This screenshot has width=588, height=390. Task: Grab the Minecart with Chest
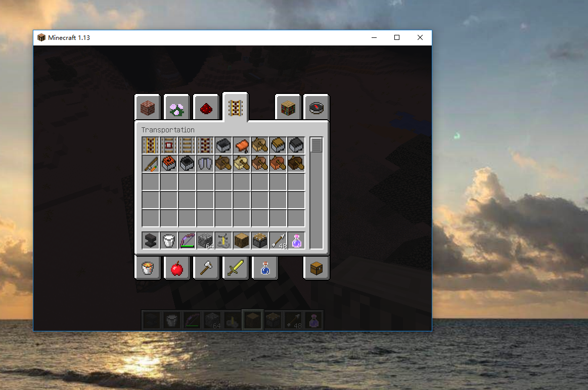(278, 145)
